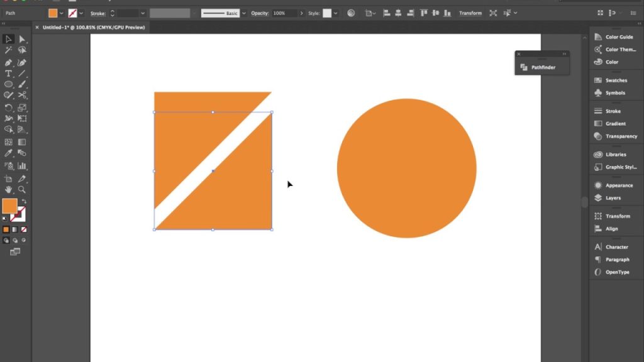
Task: Open the Opacity dropdown
Action: (x=302, y=13)
